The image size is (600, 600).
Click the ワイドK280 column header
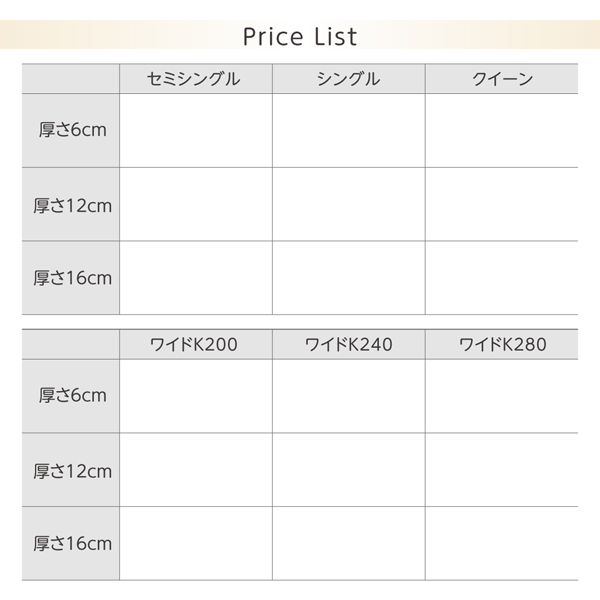pyautogui.click(x=502, y=345)
